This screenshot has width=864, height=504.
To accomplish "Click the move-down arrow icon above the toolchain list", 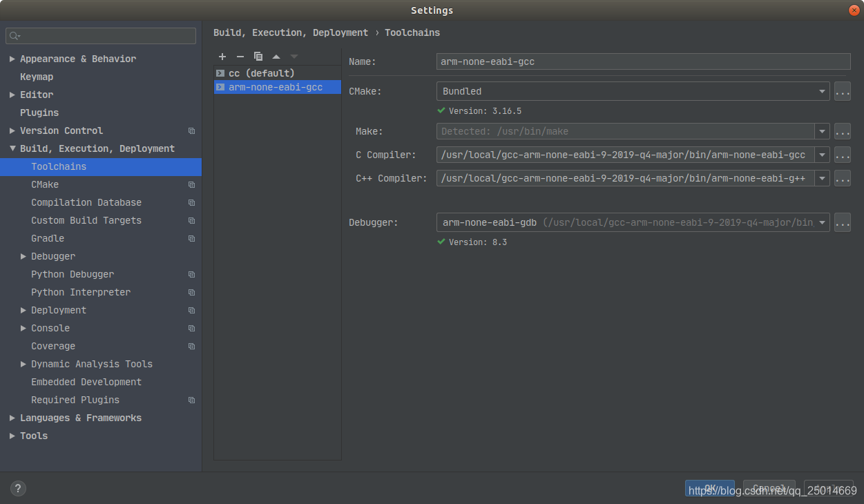I will point(294,57).
